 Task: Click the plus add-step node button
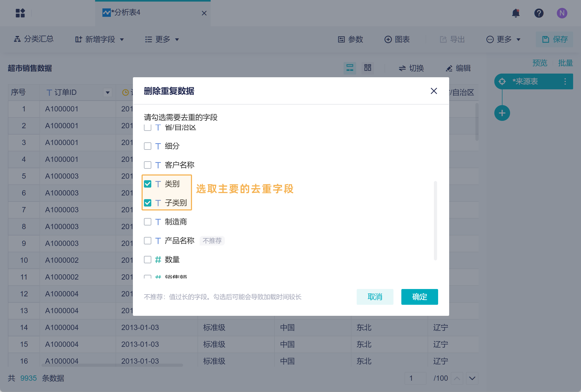point(502,113)
